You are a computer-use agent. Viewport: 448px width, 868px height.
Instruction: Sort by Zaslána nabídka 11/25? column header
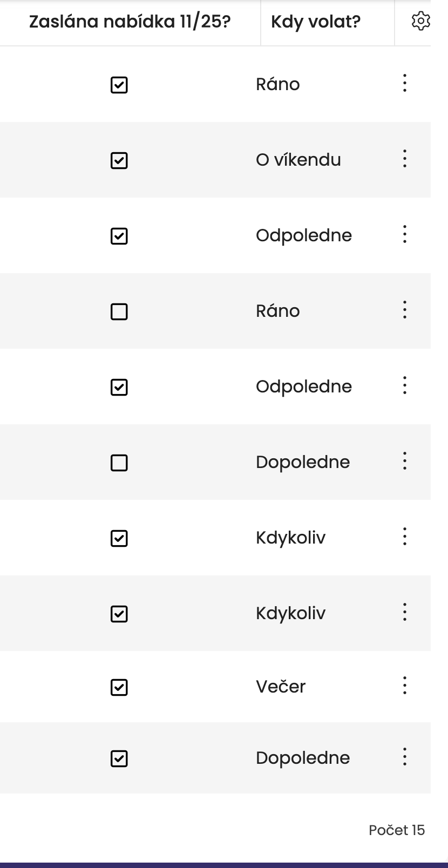point(130,22)
